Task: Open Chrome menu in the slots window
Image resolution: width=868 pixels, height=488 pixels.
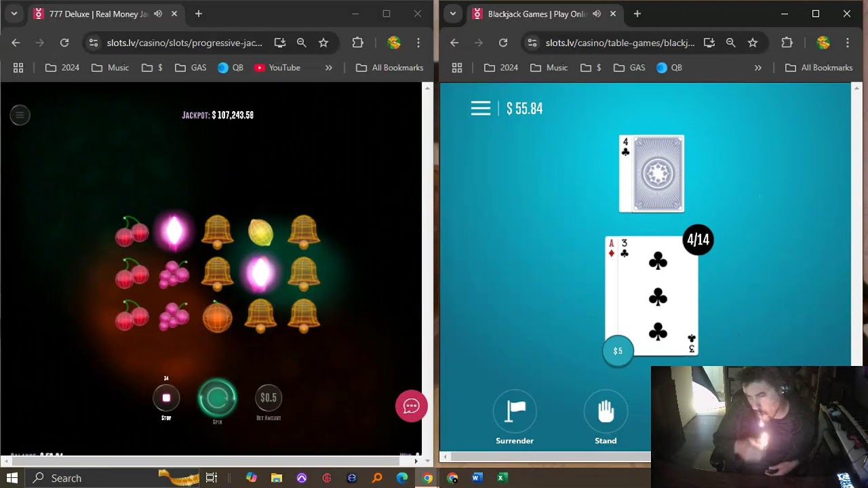Action: 418,43
